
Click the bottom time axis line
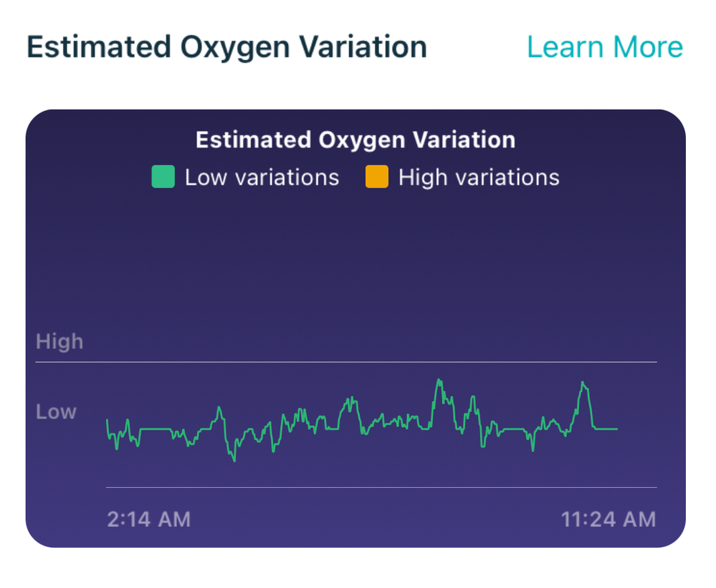tap(381, 487)
